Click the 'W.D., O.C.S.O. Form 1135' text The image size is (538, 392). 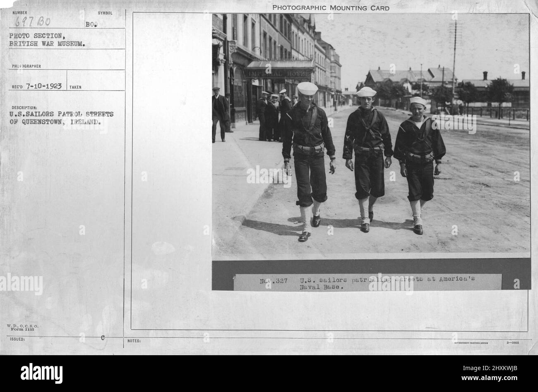click(23, 328)
